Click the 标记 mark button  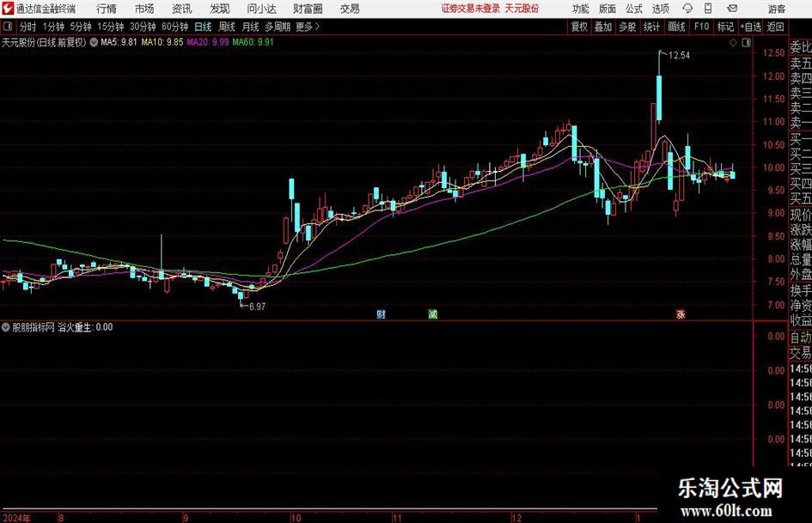tap(725, 27)
